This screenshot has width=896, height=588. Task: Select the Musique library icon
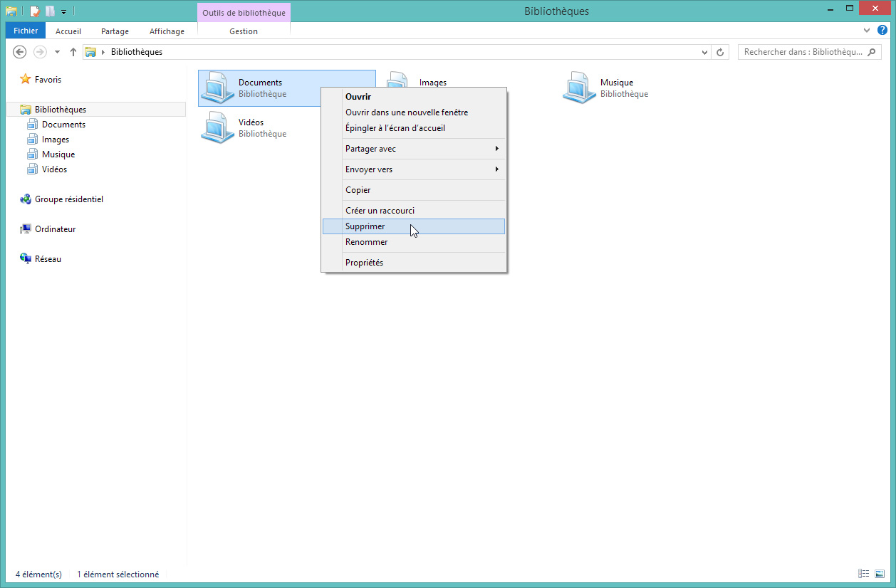(578, 88)
